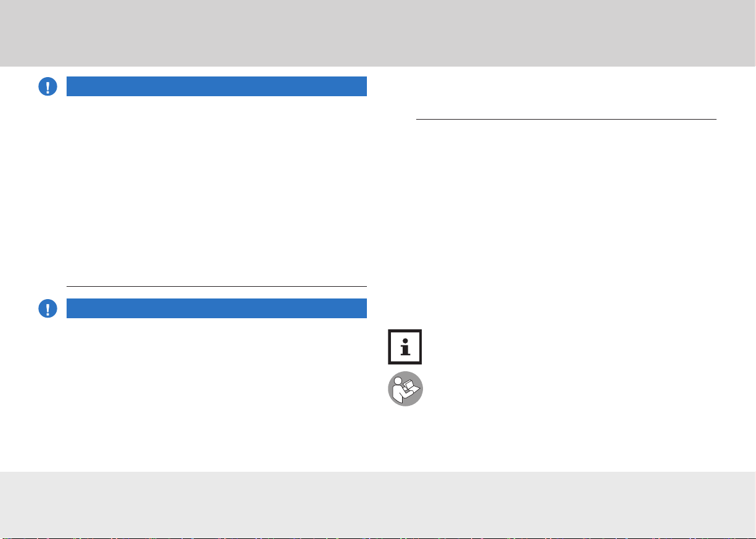
Task: Select the black-bordered info "i" icon
Action: (x=405, y=347)
